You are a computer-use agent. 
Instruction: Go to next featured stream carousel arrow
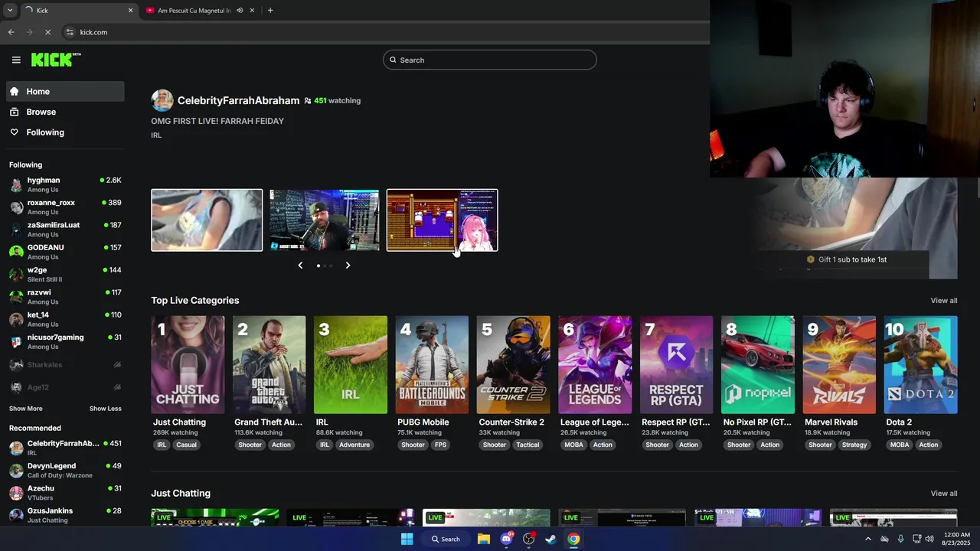(348, 266)
